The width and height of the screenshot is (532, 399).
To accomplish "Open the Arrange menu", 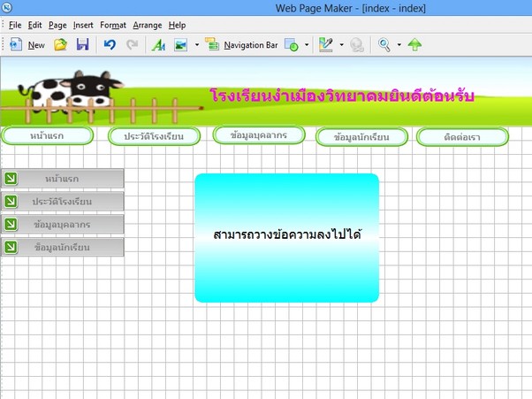I will click(x=148, y=25).
